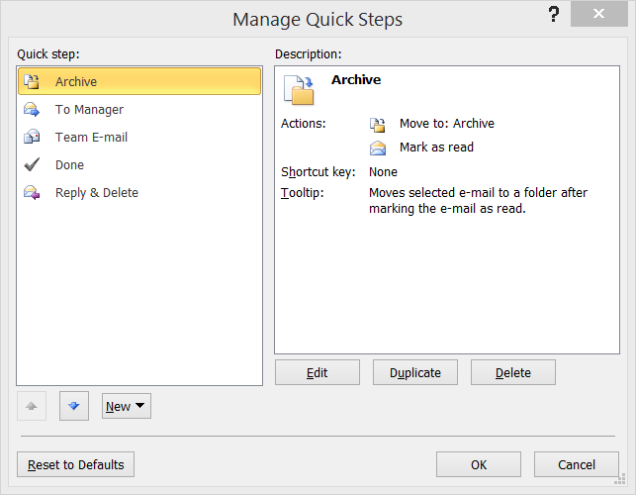Click the Mark as read envelope icon
Image resolution: width=636 pixels, height=495 pixels.
click(378, 148)
